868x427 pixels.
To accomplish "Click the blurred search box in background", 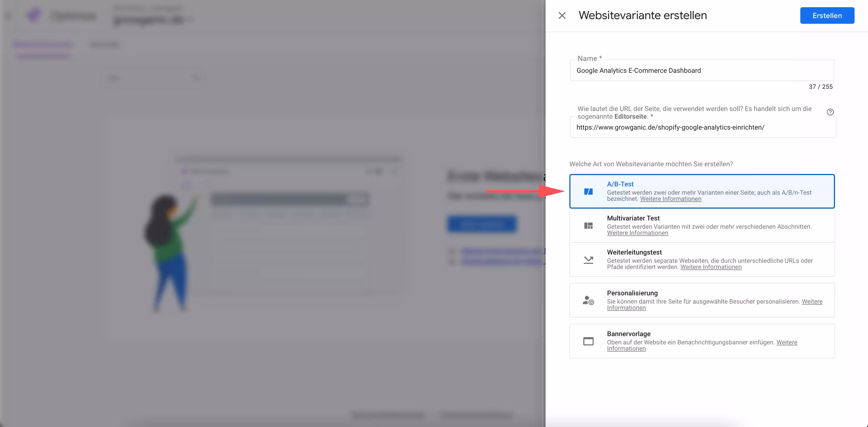I will pyautogui.click(x=153, y=78).
